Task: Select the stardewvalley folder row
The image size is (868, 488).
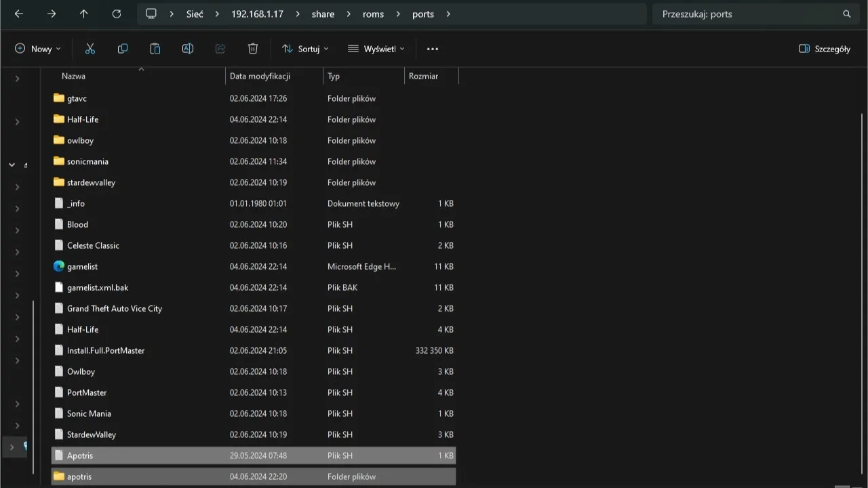Action: pos(254,182)
